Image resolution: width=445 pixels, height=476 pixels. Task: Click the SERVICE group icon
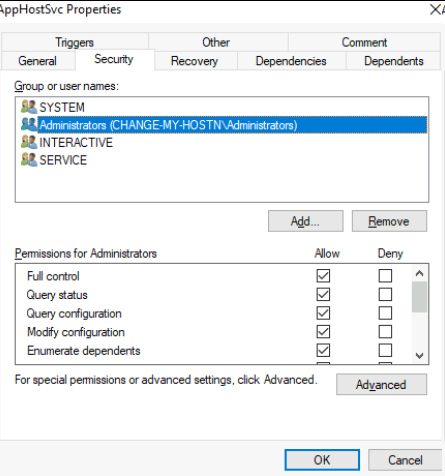click(x=29, y=160)
